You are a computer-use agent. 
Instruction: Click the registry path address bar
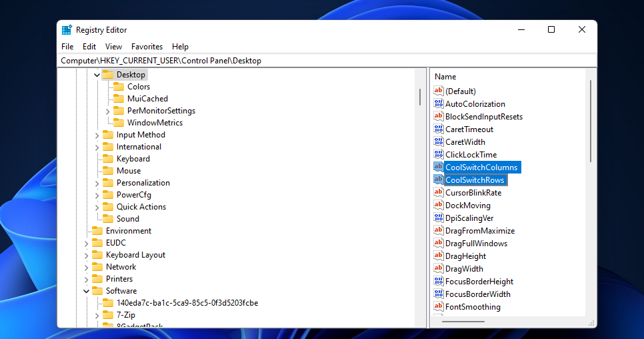[x=327, y=61]
